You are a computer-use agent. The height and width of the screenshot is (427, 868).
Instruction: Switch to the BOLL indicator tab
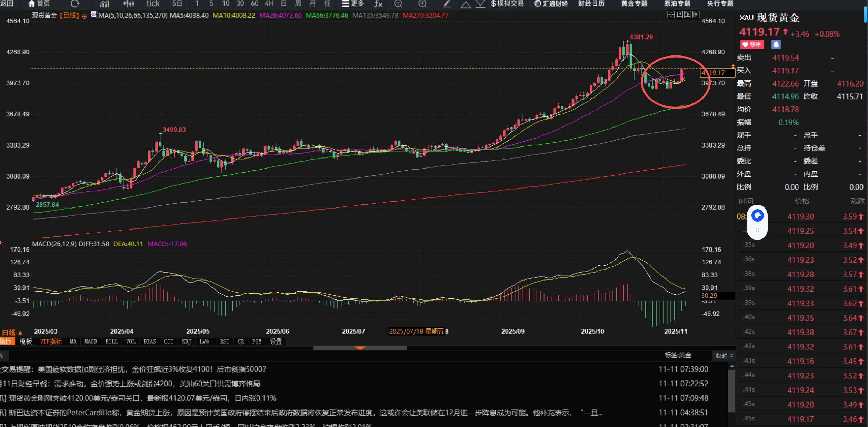click(x=111, y=342)
